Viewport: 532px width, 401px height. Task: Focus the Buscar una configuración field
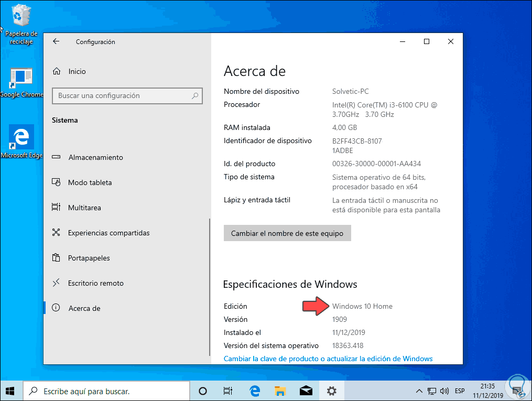pyautogui.click(x=127, y=96)
